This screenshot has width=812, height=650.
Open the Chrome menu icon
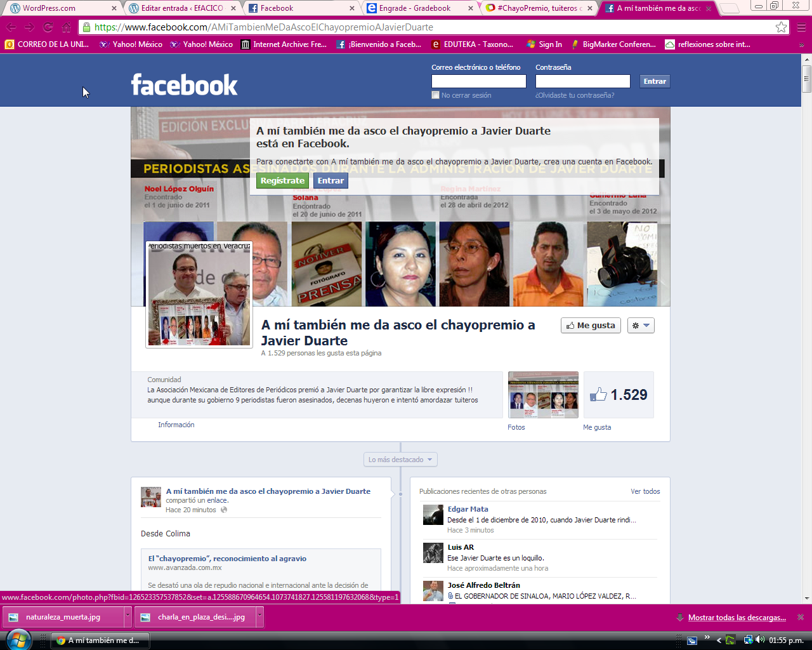click(x=801, y=27)
